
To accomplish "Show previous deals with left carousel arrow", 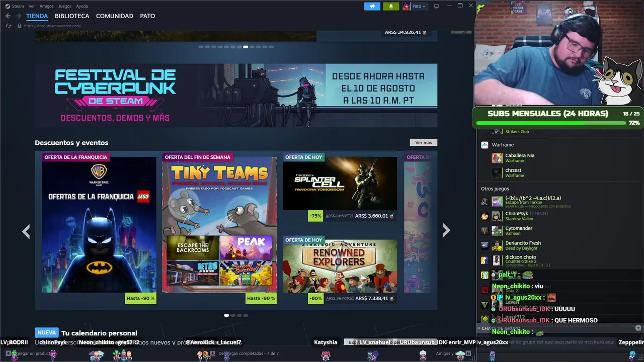I will coord(26,231).
